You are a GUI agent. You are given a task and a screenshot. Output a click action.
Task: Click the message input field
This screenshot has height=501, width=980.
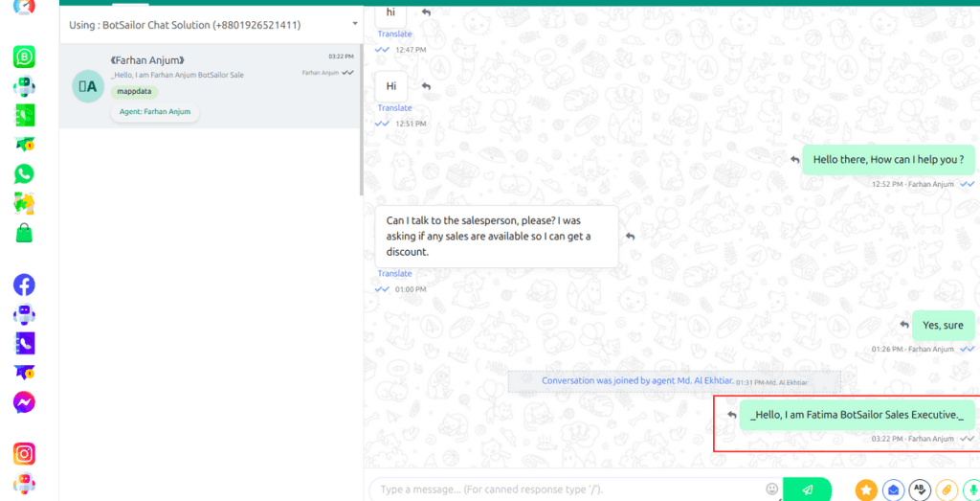[565, 490]
